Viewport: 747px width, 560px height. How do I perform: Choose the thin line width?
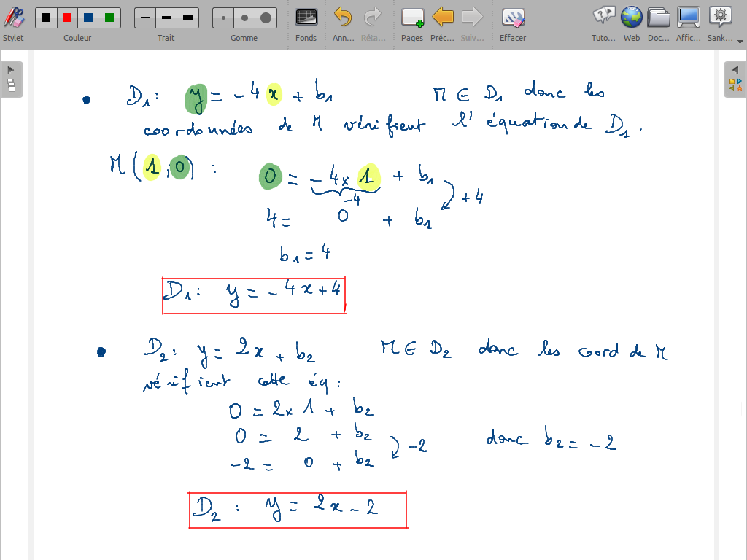tap(146, 17)
